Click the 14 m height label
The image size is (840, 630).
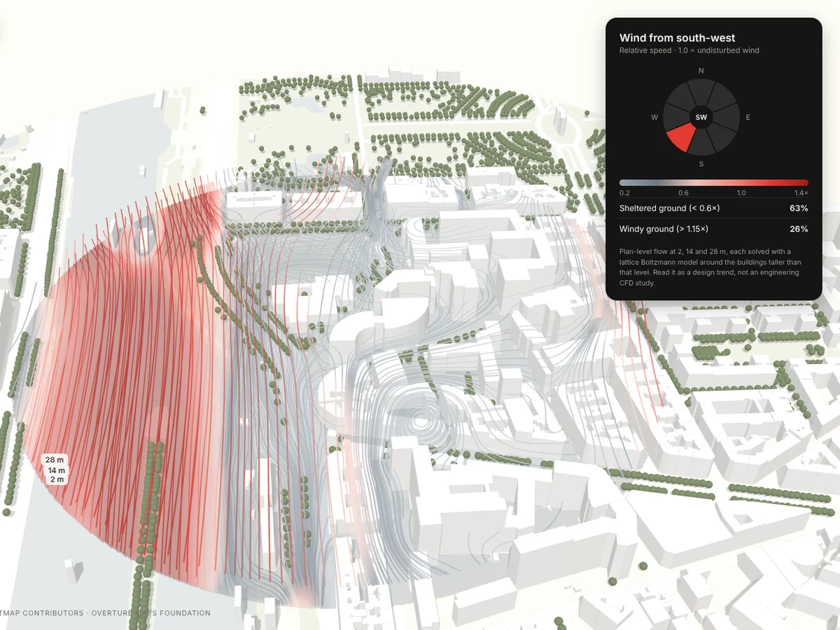point(57,470)
